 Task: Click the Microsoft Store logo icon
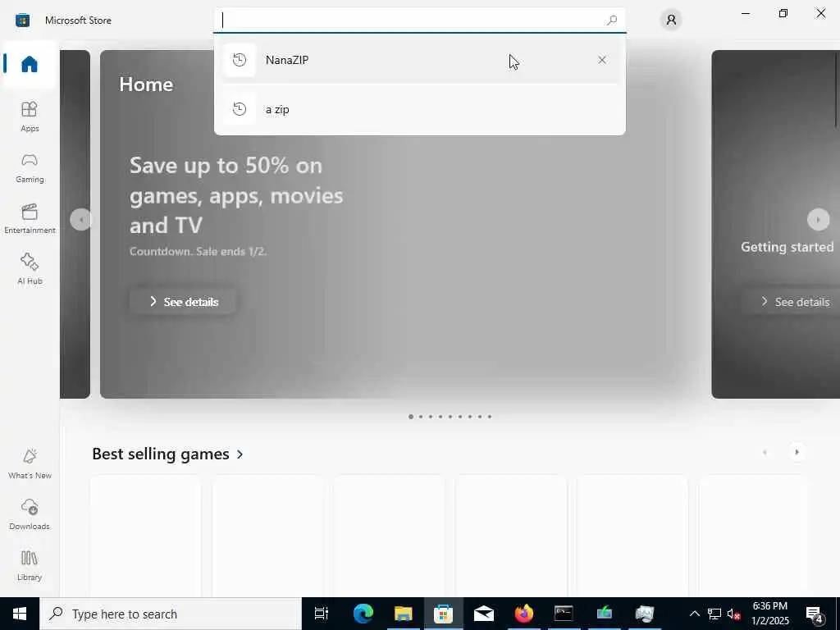click(x=22, y=21)
